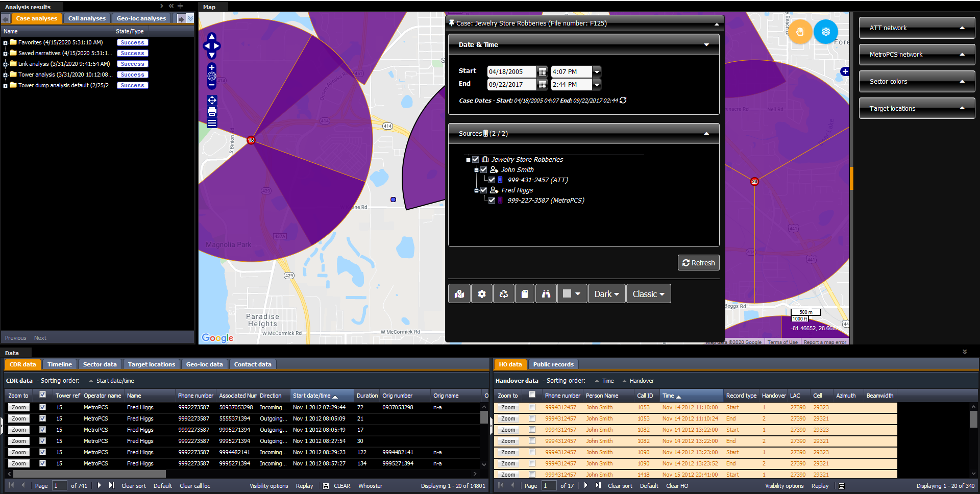
Task: Click the Refresh button
Action: (698, 263)
